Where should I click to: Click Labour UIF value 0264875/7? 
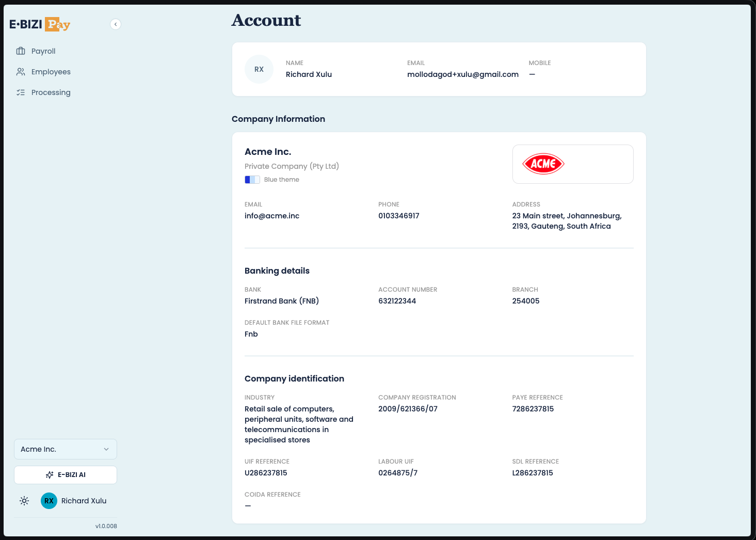398,473
